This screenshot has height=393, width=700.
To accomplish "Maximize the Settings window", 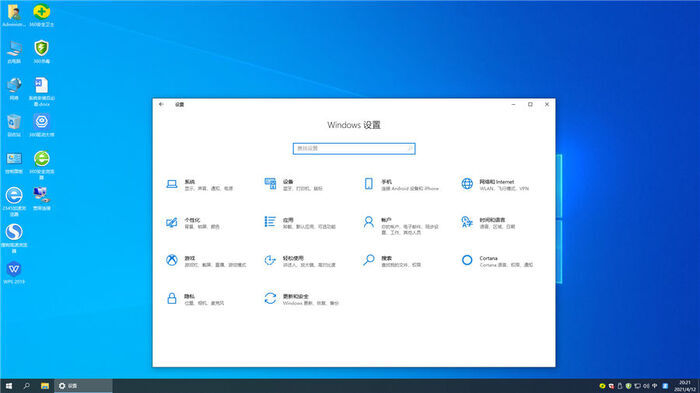I will point(530,104).
